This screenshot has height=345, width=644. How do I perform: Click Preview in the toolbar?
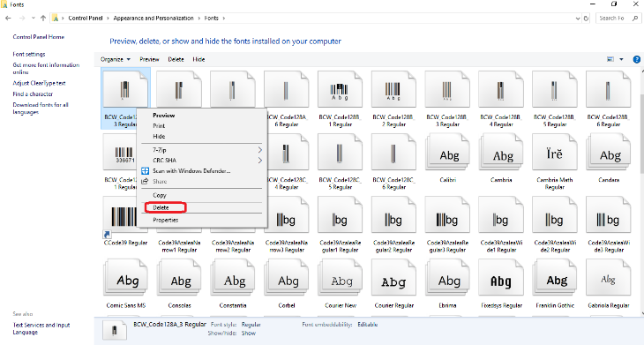[x=149, y=59]
